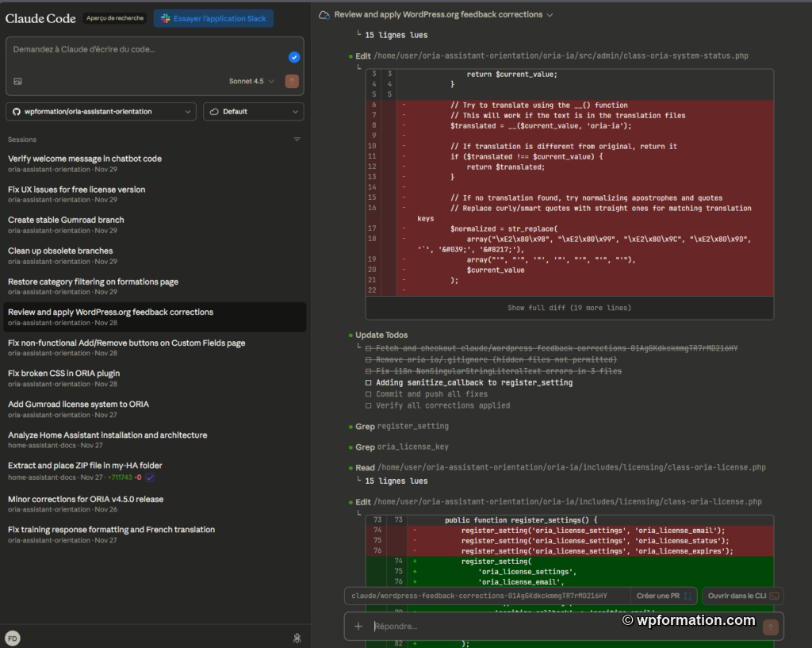Focus the Répondre reply field

[x=565, y=627]
